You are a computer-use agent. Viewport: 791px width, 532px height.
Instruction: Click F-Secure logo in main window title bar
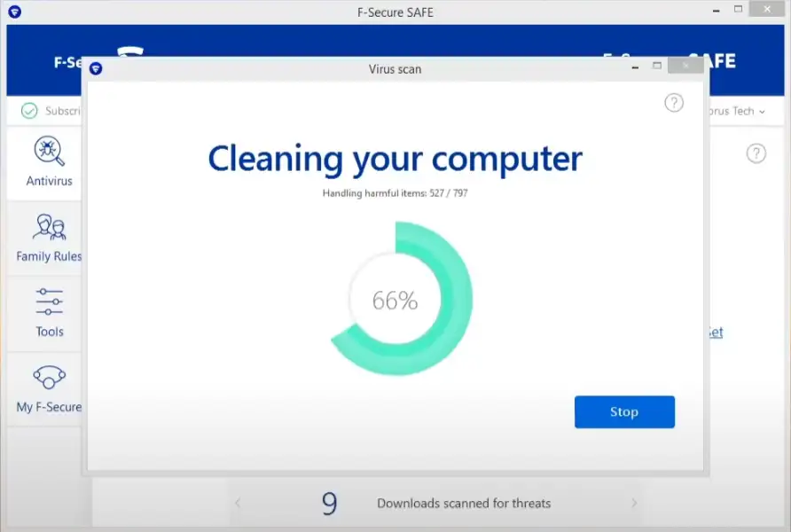pos(15,12)
